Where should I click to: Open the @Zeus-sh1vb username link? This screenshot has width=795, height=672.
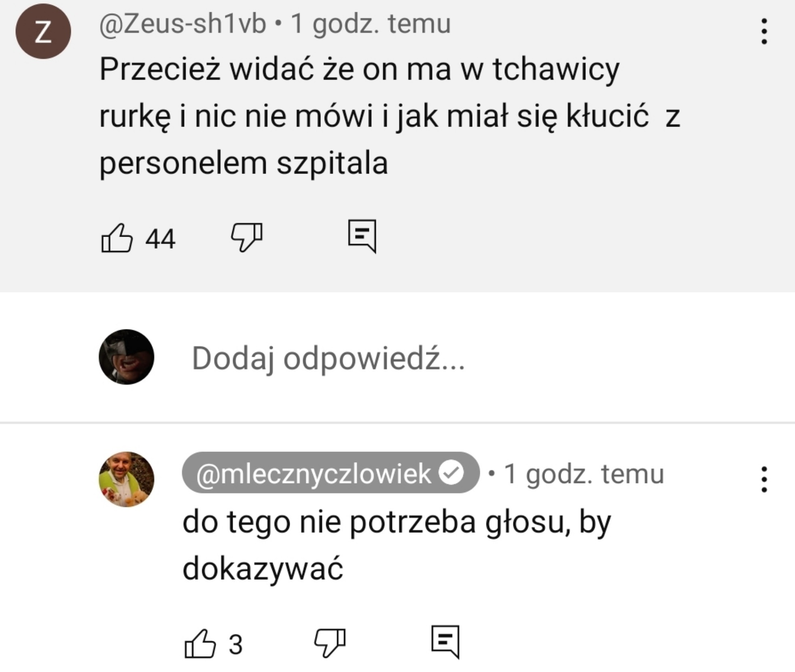point(183,23)
